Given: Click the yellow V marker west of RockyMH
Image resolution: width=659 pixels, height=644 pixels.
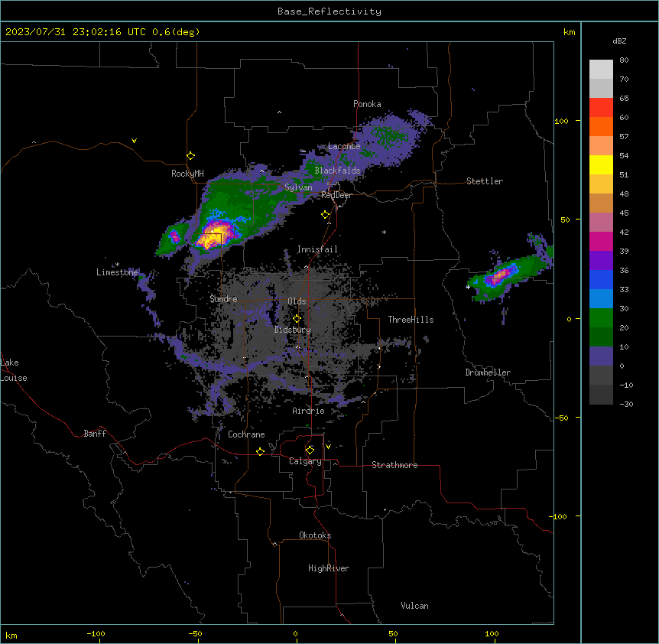Looking at the screenshot, I should (x=134, y=141).
